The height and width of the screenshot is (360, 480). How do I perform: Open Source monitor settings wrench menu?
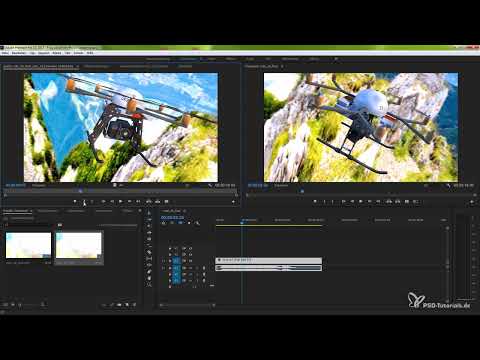(x=210, y=185)
